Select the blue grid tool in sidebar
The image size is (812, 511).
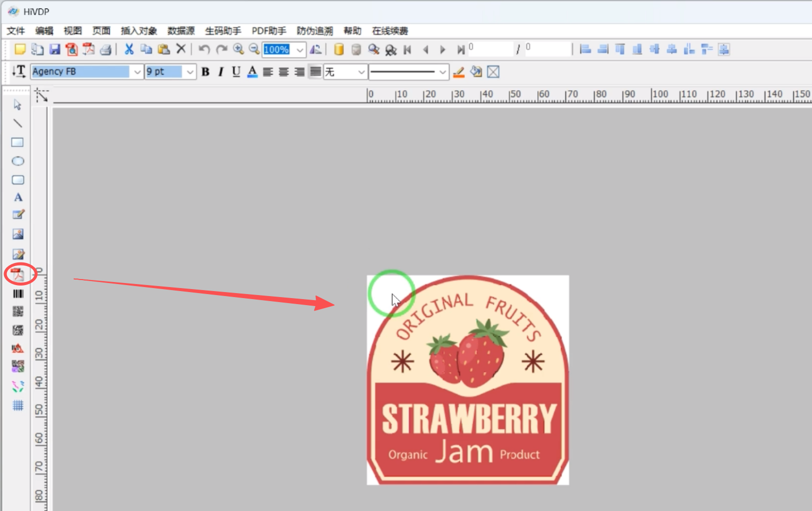coord(18,405)
